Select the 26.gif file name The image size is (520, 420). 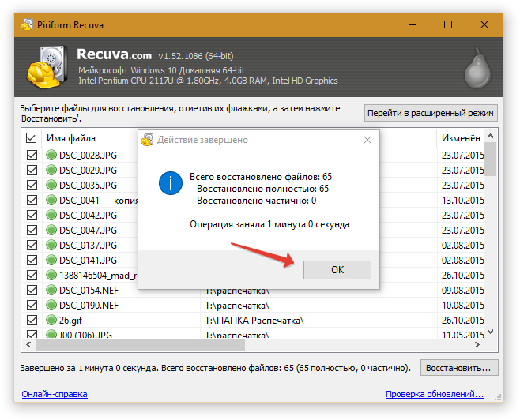coord(70,320)
